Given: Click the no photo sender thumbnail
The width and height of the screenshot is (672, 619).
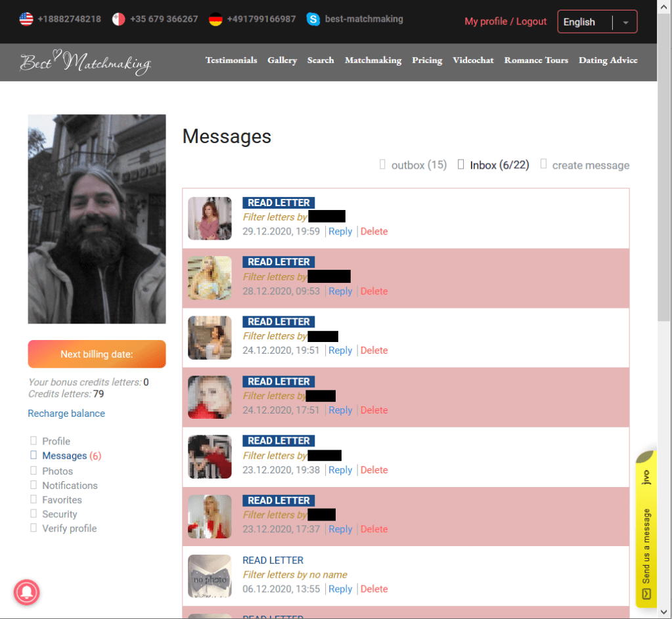Looking at the screenshot, I should (x=210, y=576).
